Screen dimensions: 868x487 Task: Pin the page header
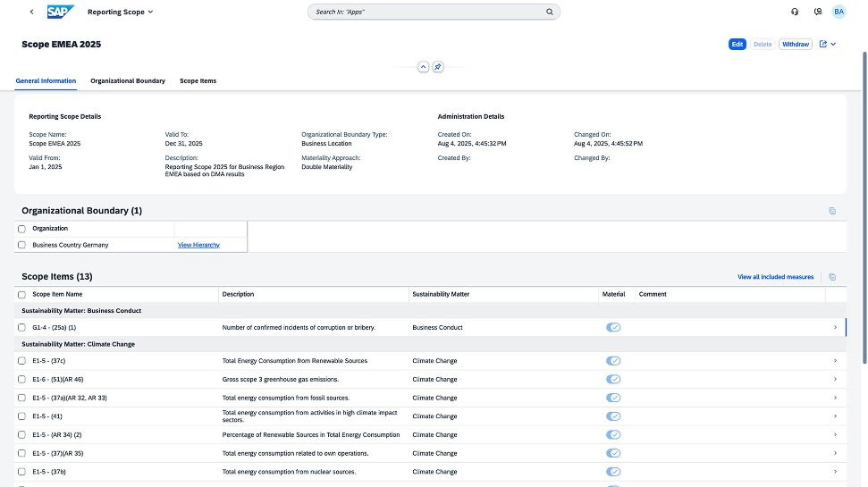click(438, 67)
